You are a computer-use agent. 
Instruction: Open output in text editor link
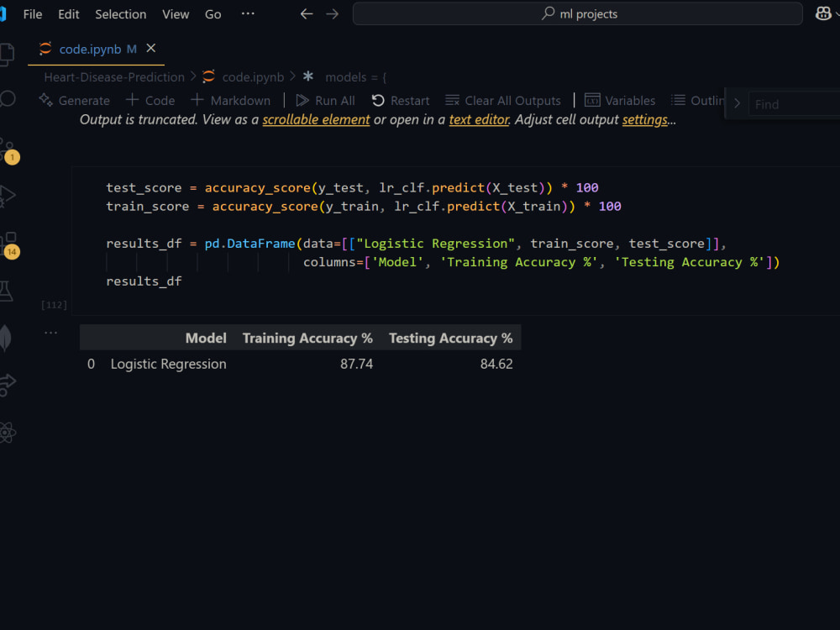point(479,119)
